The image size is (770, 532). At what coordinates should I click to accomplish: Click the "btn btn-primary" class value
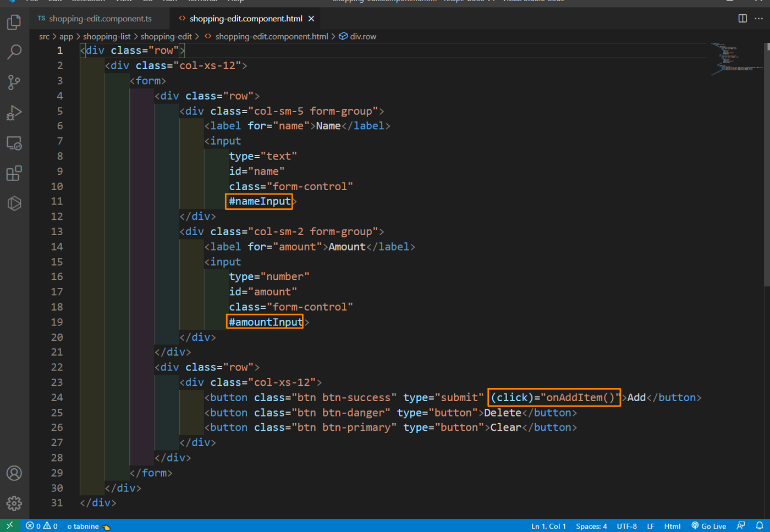pos(344,428)
